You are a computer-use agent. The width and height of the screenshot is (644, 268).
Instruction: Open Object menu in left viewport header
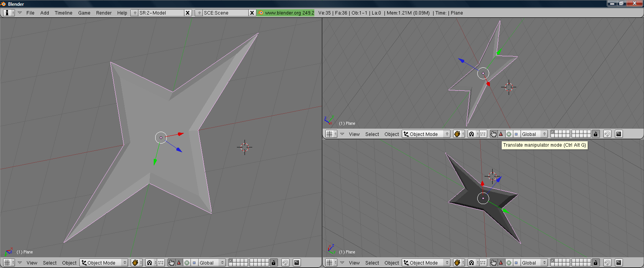pyautogui.click(x=69, y=263)
